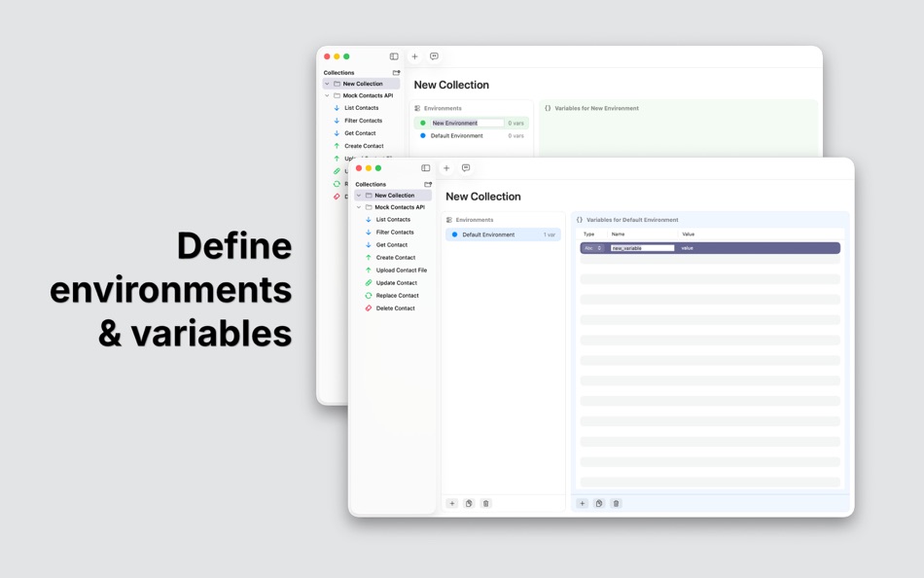This screenshot has height=578, width=924.
Task: Click the Name column header
Action: (618, 235)
